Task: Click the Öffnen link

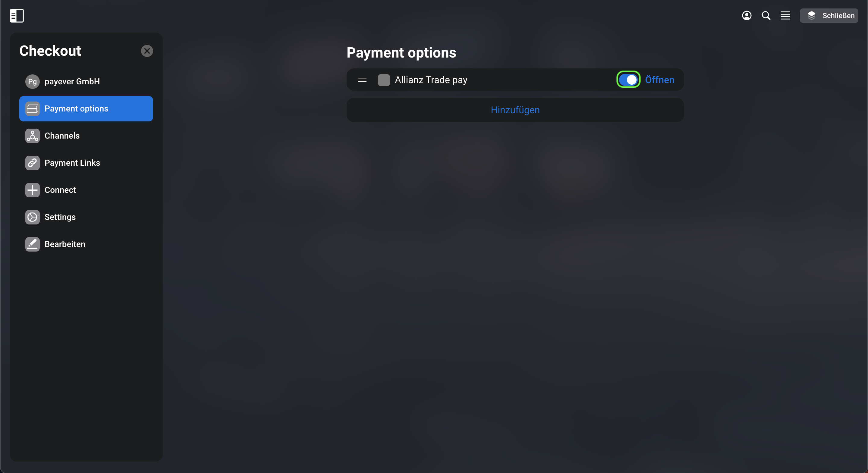Action: [x=659, y=80]
